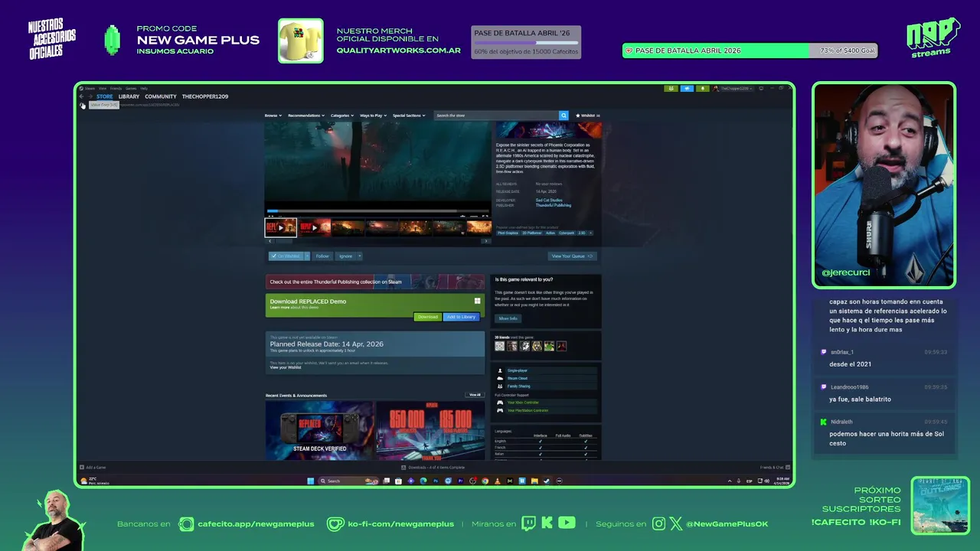Click the Ignore button

pos(345,256)
